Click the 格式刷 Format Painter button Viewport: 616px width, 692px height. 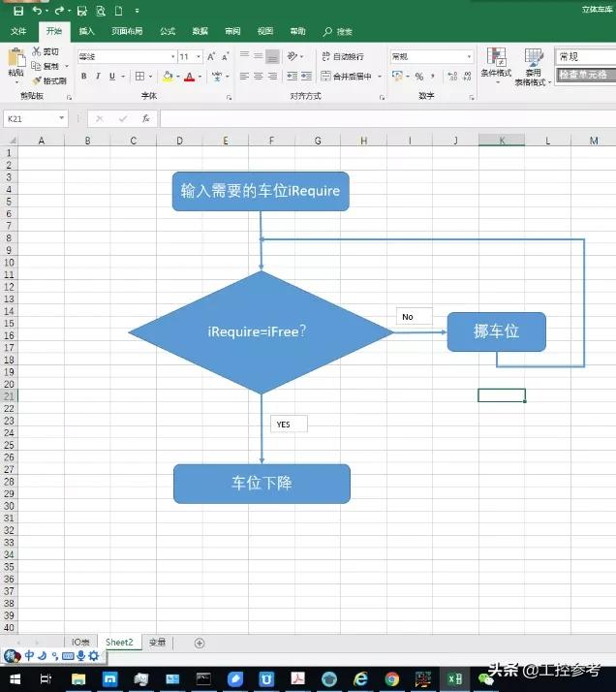(x=49, y=80)
